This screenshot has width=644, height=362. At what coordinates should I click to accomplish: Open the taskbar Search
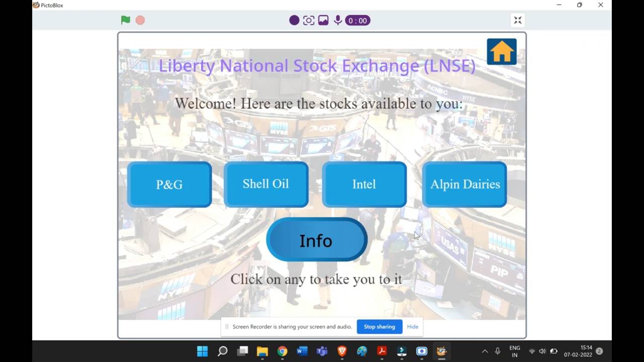[x=222, y=351]
